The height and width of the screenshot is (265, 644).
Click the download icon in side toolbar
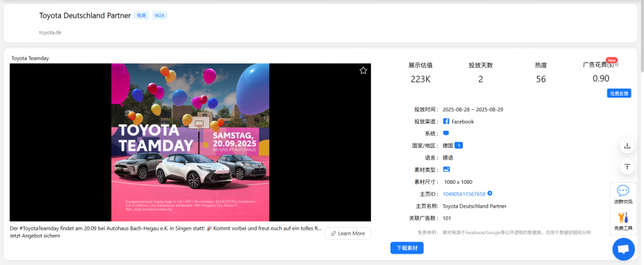point(627,145)
